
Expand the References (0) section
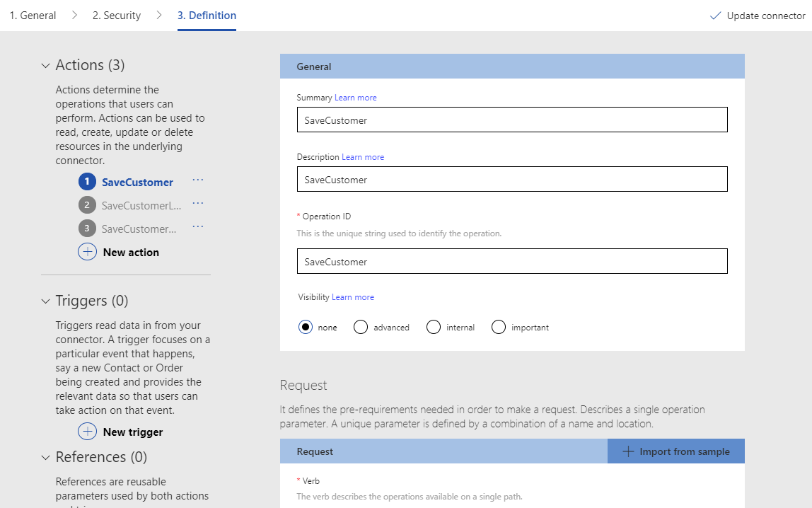pos(45,456)
